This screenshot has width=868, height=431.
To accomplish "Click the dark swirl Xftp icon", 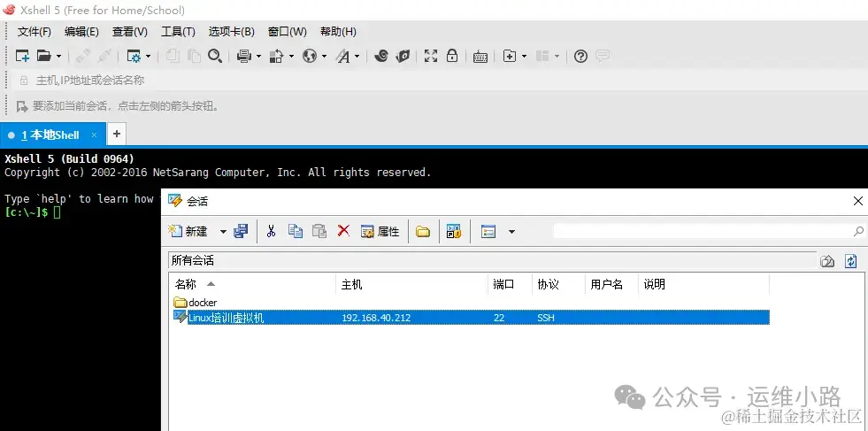I will (380, 56).
